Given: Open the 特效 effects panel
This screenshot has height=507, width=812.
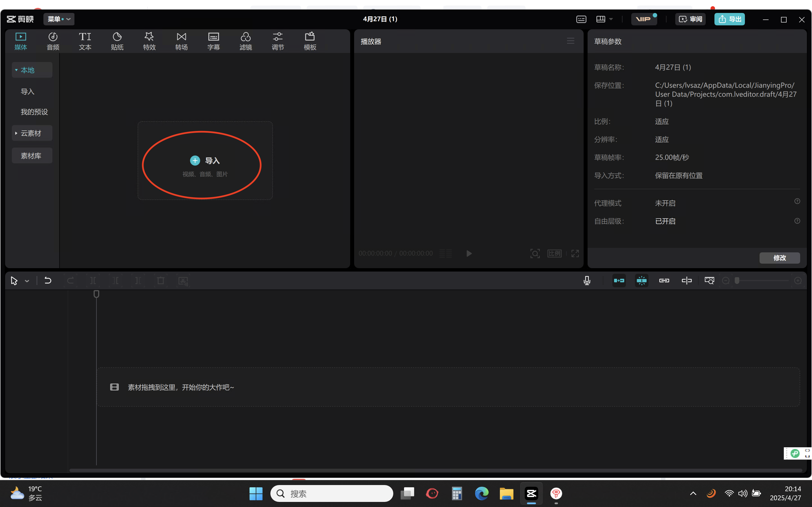Looking at the screenshot, I should coord(149,41).
